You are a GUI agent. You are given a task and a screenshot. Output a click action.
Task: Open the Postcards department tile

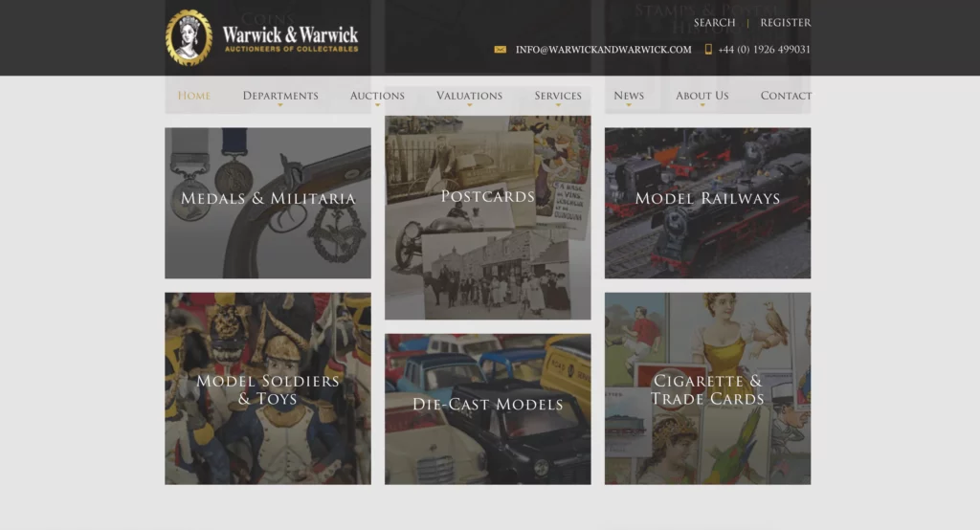tap(487, 217)
